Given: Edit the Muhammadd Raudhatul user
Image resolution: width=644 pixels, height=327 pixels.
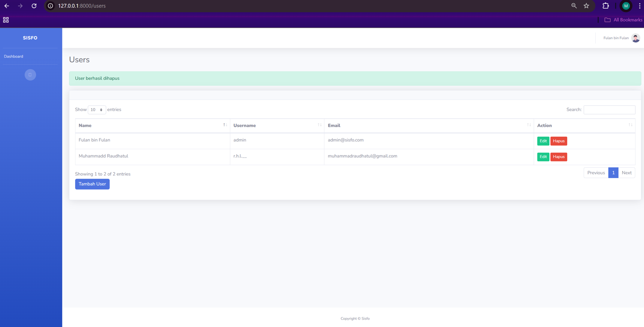Looking at the screenshot, I should pyautogui.click(x=543, y=157).
